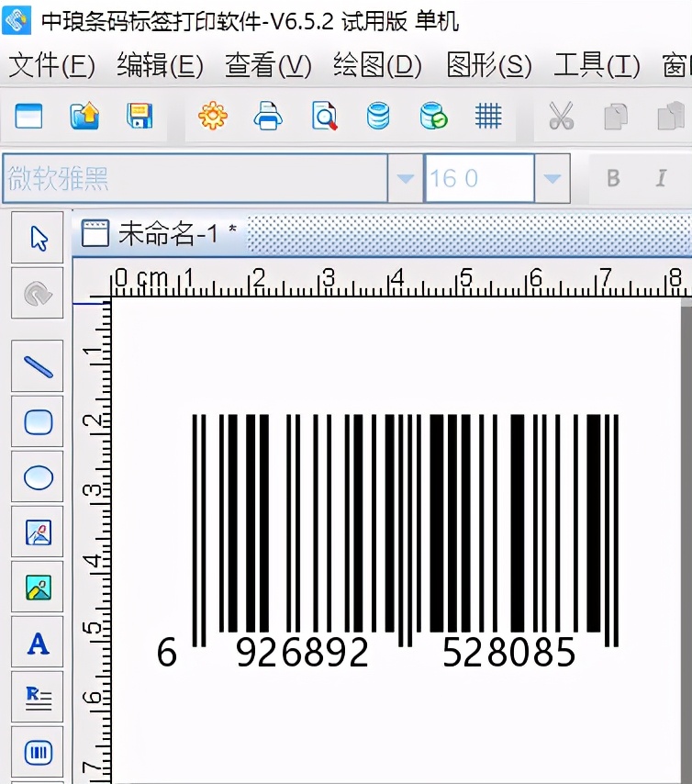Image resolution: width=692 pixels, height=784 pixels.
Task: Select the picture insert tool
Action: (x=38, y=587)
